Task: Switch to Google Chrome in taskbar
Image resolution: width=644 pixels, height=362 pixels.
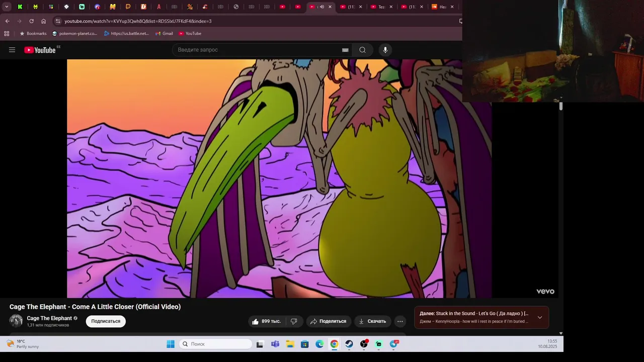Action: coord(334,344)
